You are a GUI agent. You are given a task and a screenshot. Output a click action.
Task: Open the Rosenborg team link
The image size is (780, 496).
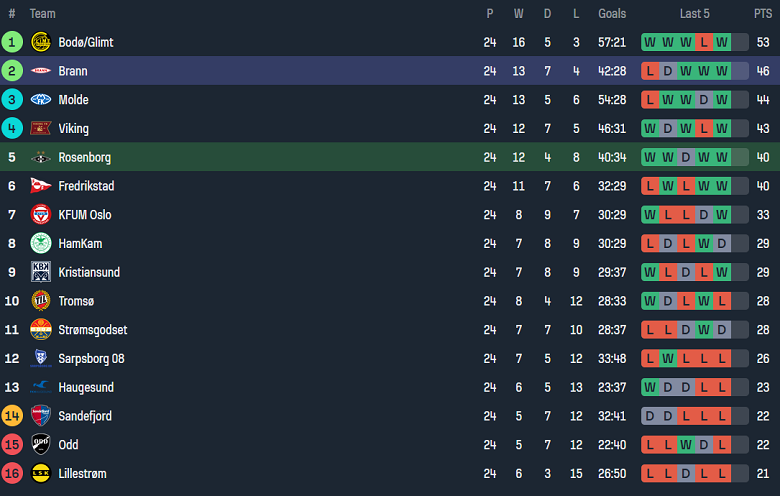pyautogui.click(x=84, y=157)
